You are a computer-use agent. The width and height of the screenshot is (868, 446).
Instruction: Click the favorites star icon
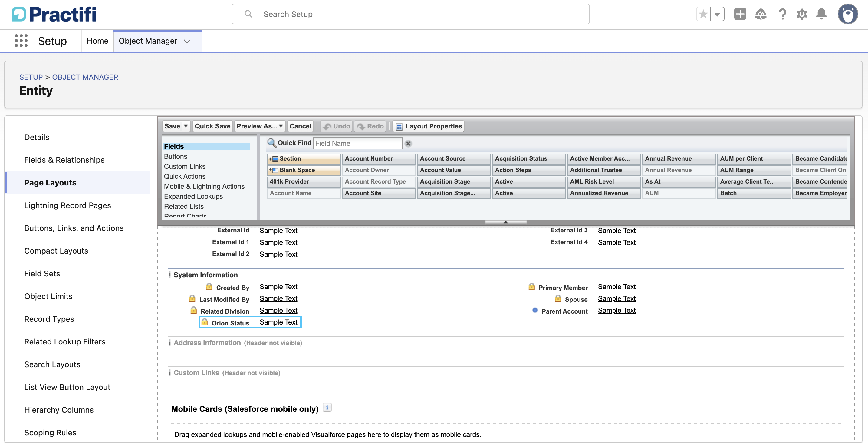[703, 14]
